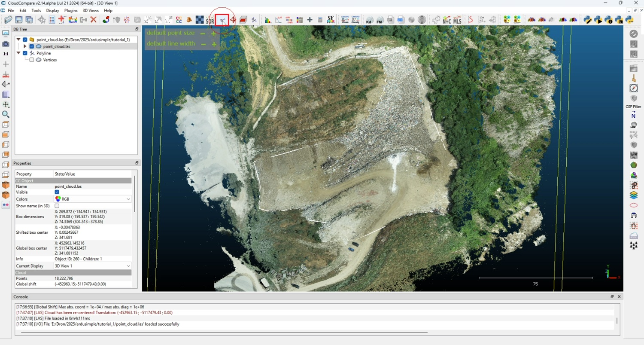Click the SOR filter icon
The width and height of the screenshot is (644, 345).
pos(210,20)
